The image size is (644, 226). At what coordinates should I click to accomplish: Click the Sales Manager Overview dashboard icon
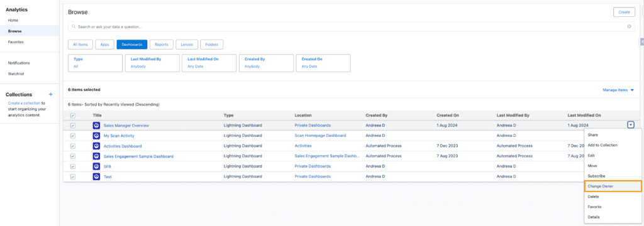tap(96, 126)
